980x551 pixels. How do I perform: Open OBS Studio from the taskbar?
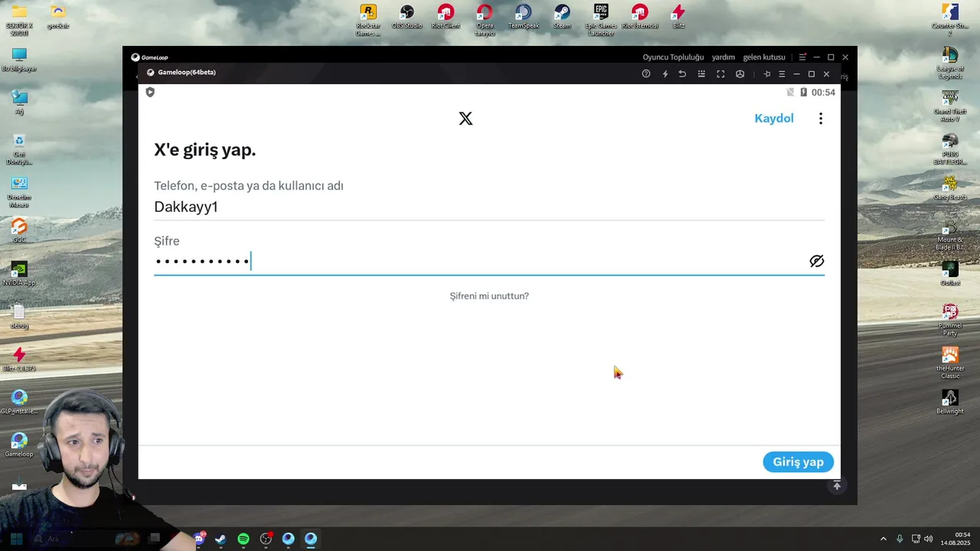coord(266,539)
